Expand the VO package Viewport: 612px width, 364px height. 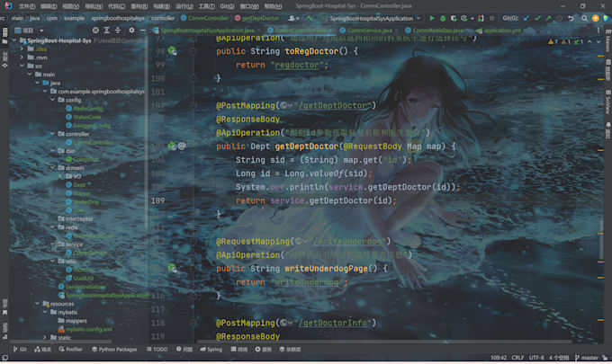(60, 176)
